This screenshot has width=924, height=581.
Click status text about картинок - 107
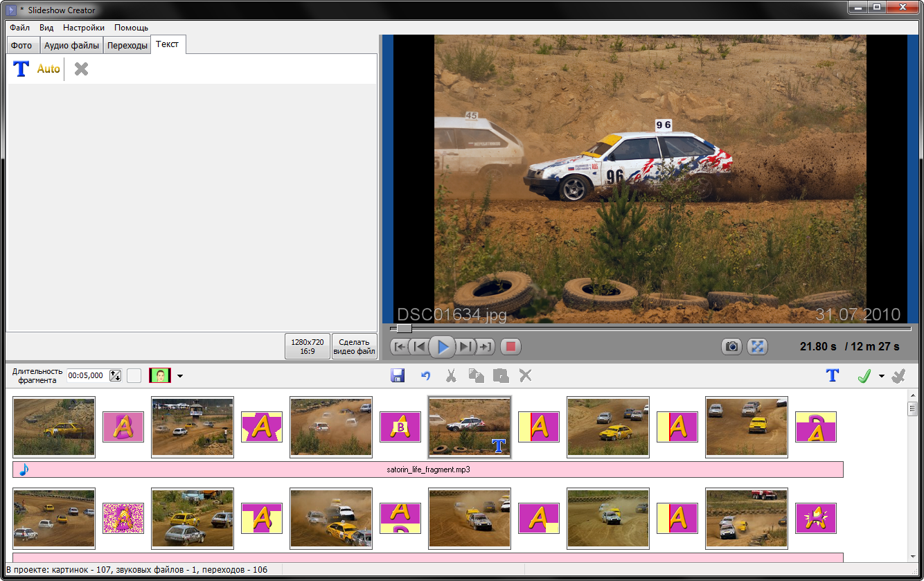[136, 570]
